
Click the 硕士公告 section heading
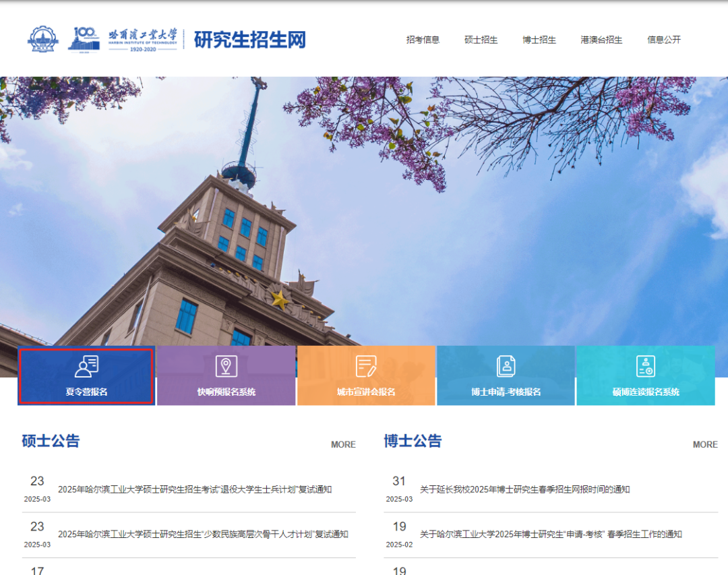pos(51,441)
